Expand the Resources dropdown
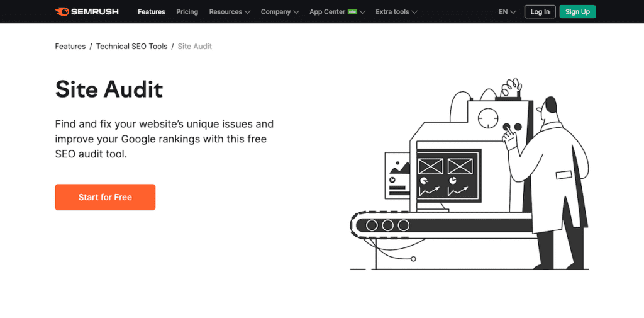The image size is (644, 318). tap(230, 12)
